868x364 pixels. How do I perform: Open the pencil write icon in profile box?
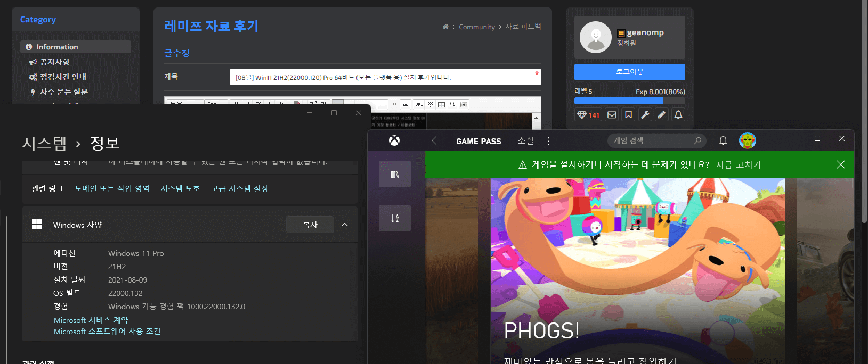(662, 114)
